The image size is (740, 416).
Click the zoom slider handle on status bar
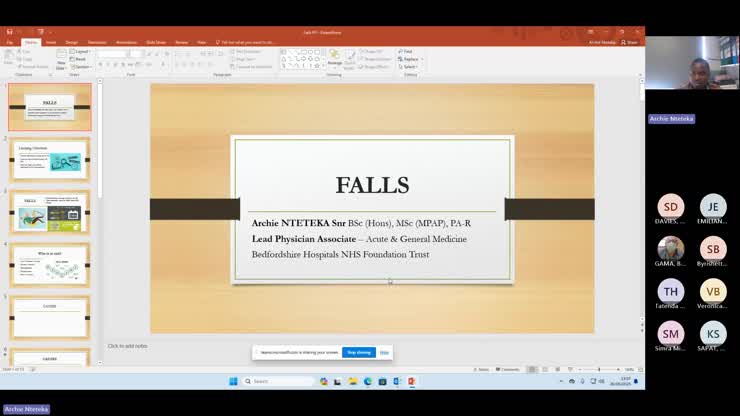pyautogui.click(x=599, y=369)
